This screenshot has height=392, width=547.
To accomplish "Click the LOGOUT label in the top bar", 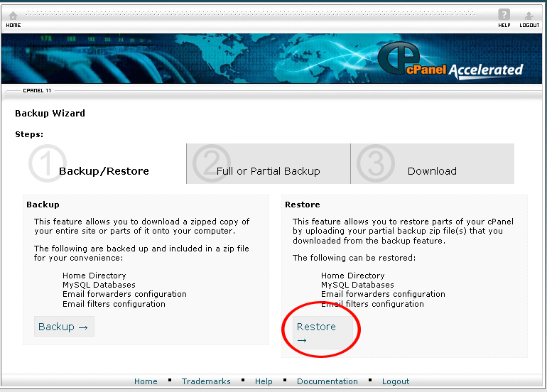I will pos(529,25).
